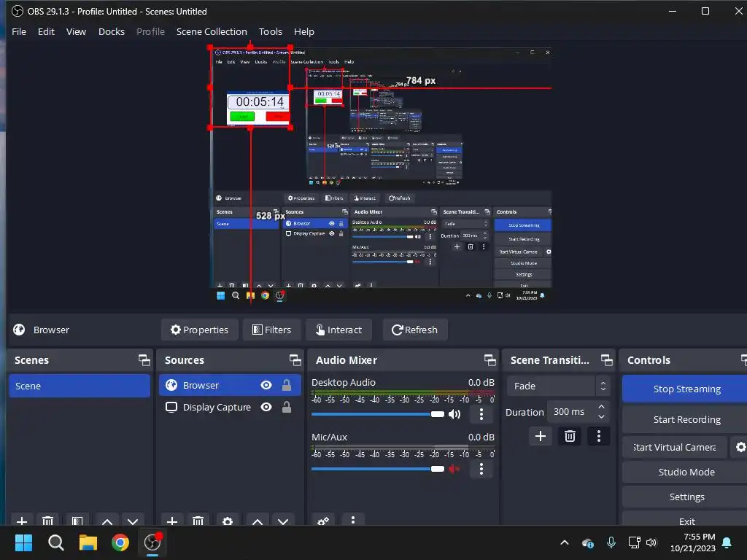Toggle the lock on the Browser source
The image size is (747, 560).
(286, 385)
